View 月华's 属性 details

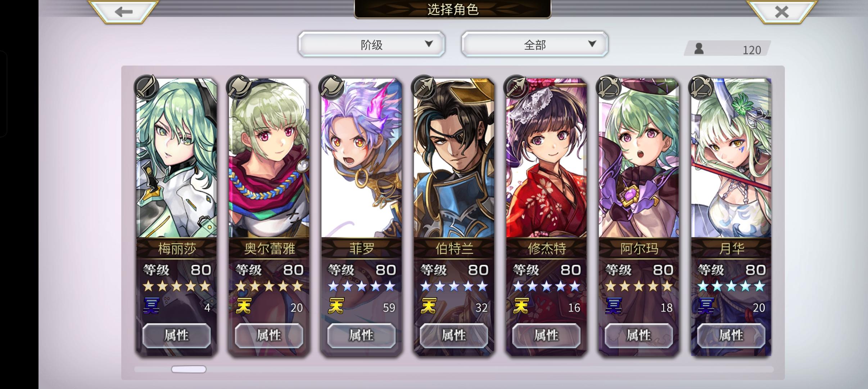(x=731, y=335)
